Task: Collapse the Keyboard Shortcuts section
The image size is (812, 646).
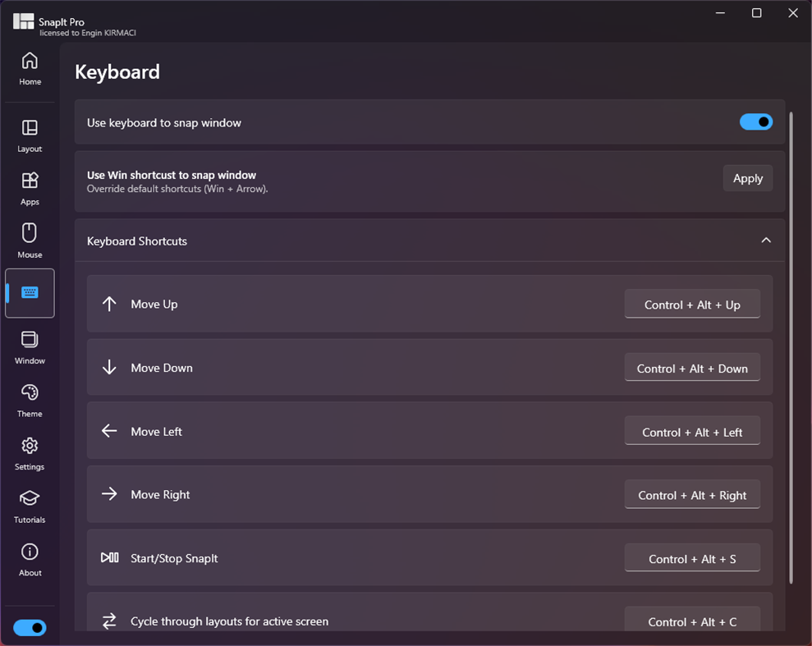Action: pos(765,241)
